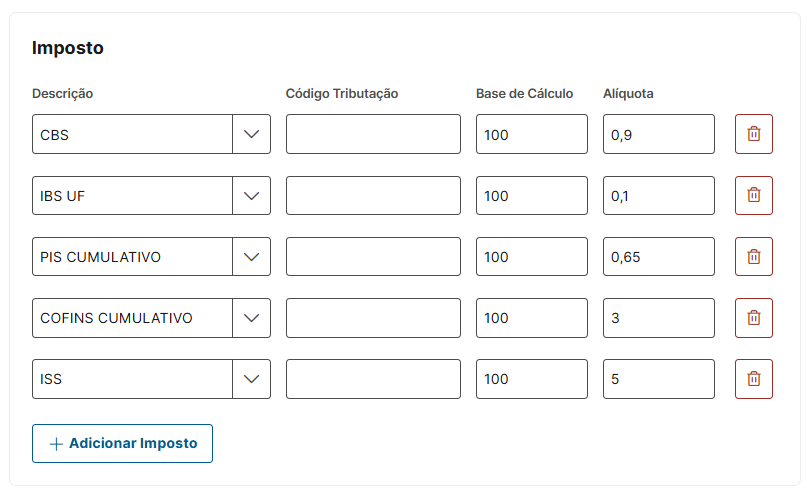Click Alíquota field for COFINS CUMULATIVO
The width and height of the screenshot is (807, 491).
tap(658, 318)
